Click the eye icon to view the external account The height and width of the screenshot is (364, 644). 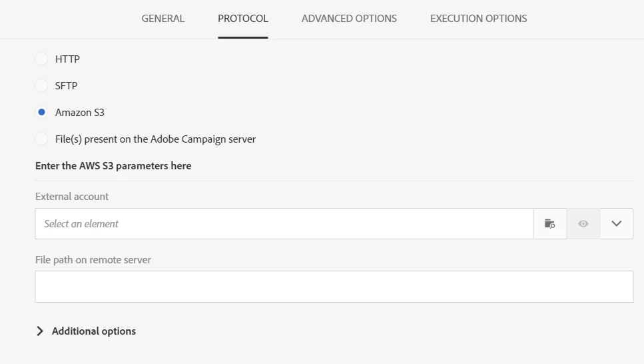[583, 224]
